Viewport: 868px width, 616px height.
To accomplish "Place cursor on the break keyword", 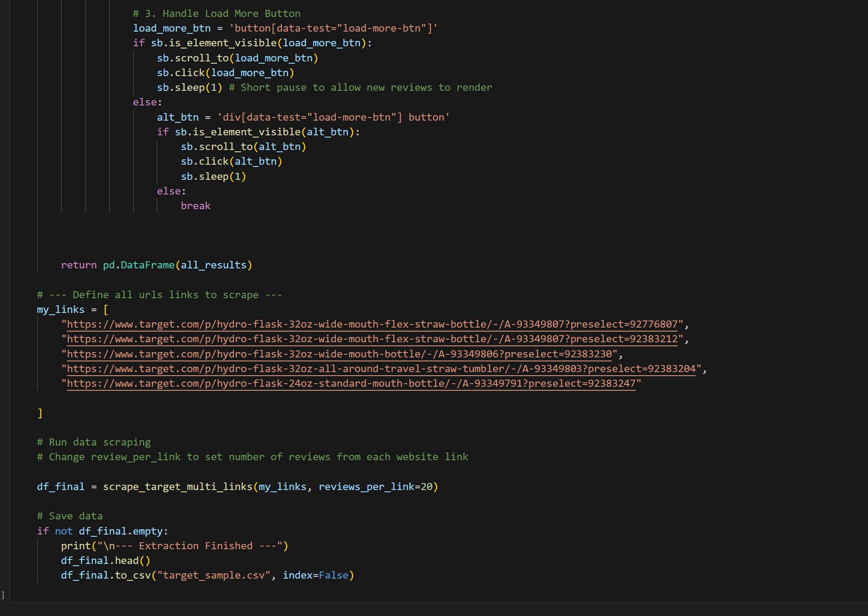I will coord(195,206).
